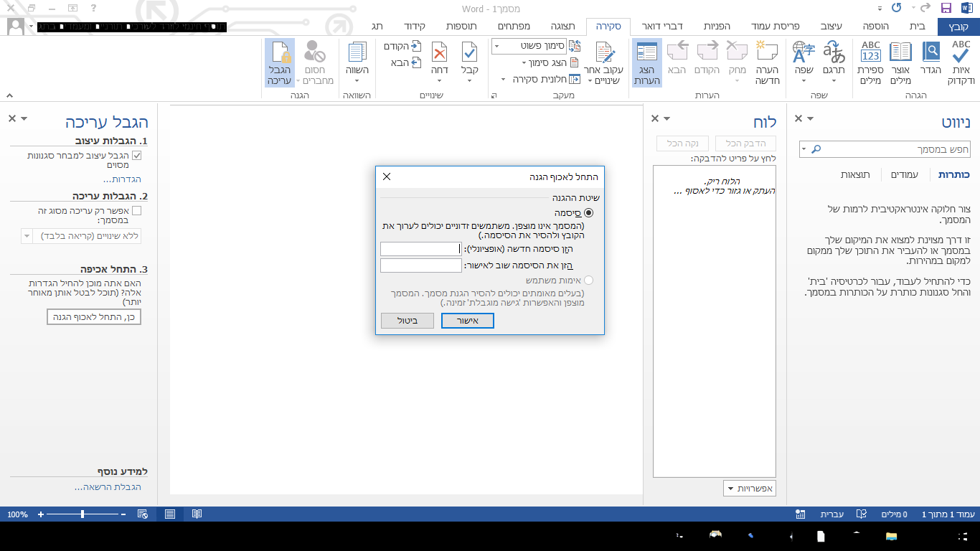The width and height of the screenshot is (980, 551).
Task: Save the document from the title bar
Action: 946,9
